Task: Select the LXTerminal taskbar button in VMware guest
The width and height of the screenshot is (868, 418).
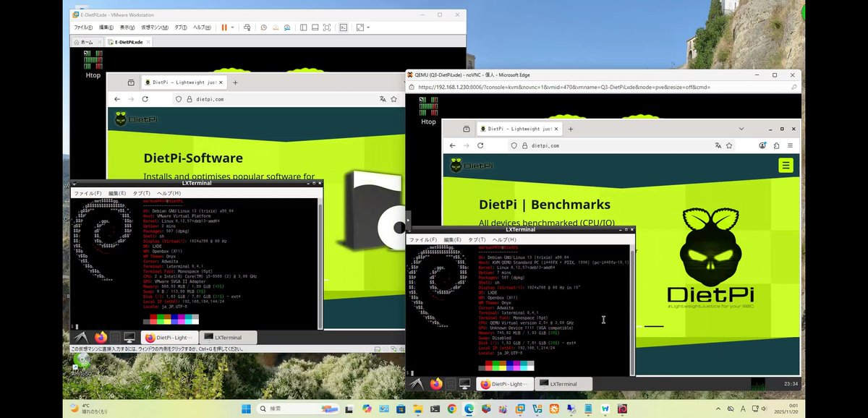Action: [x=229, y=338]
